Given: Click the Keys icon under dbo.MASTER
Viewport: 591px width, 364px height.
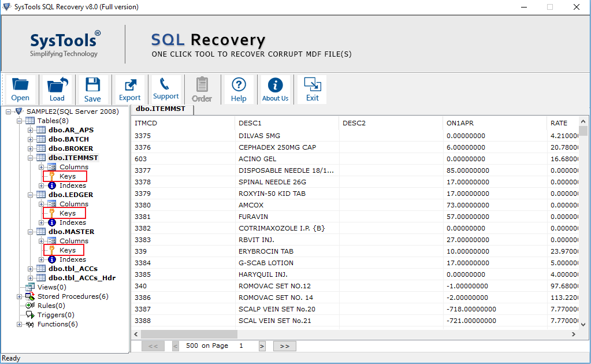Looking at the screenshot, I should tap(52, 250).
